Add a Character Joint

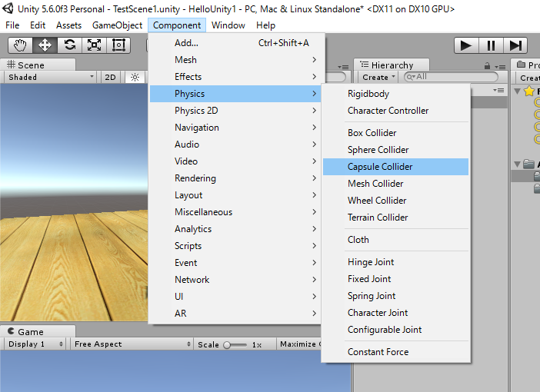pos(395,313)
